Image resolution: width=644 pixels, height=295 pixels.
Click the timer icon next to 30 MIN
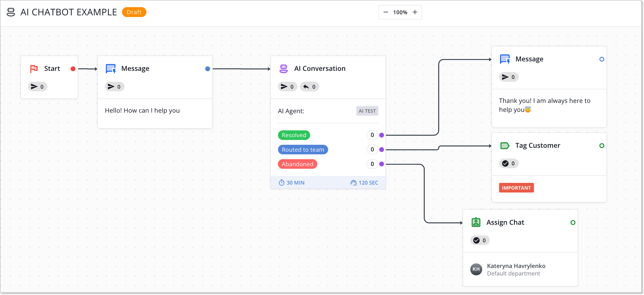282,183
